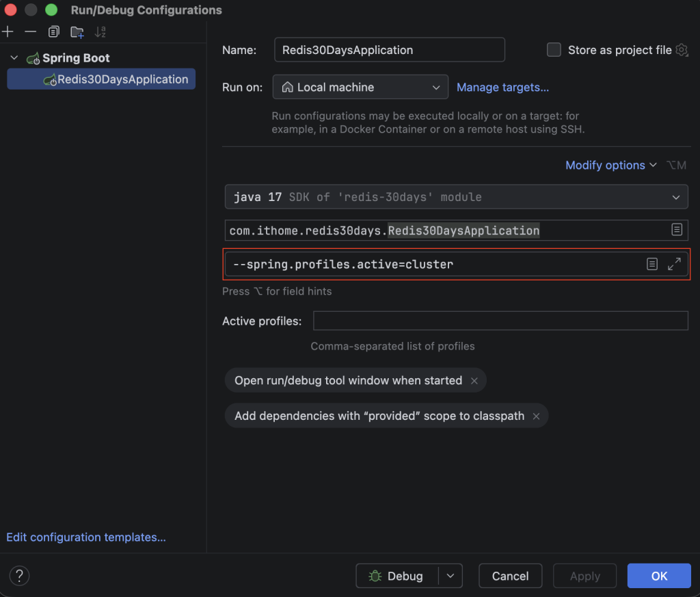Screen dimensions: 700x597
Task: Open the Run on Local machine dropdown
Action: pos(360,87)
